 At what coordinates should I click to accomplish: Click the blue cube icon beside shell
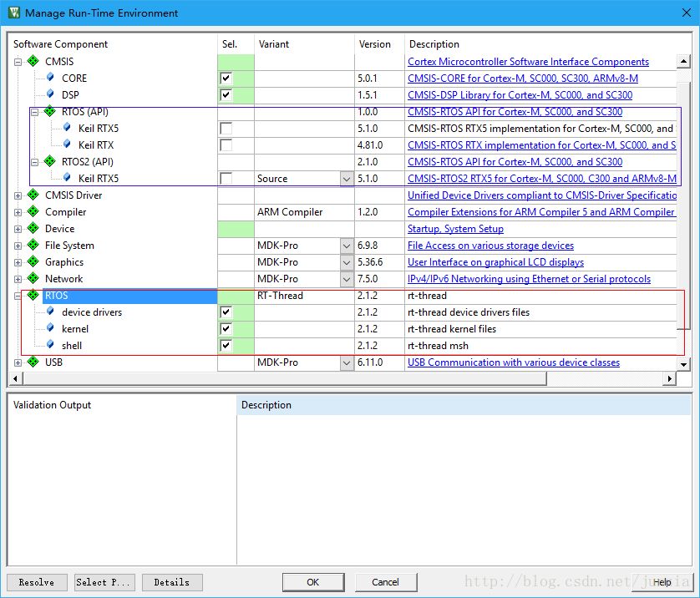click(x=50, y=345)
